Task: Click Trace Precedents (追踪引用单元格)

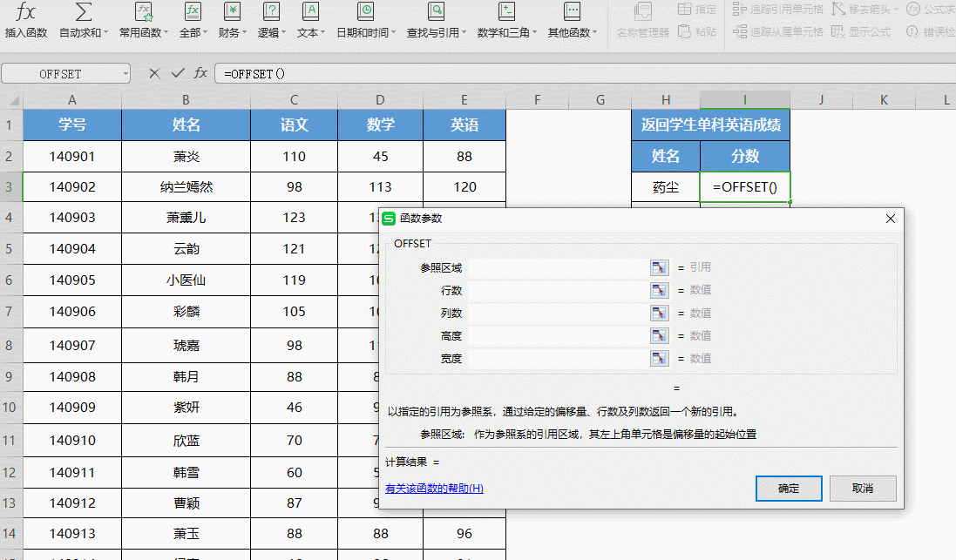Action: click(x=778, y=9)
